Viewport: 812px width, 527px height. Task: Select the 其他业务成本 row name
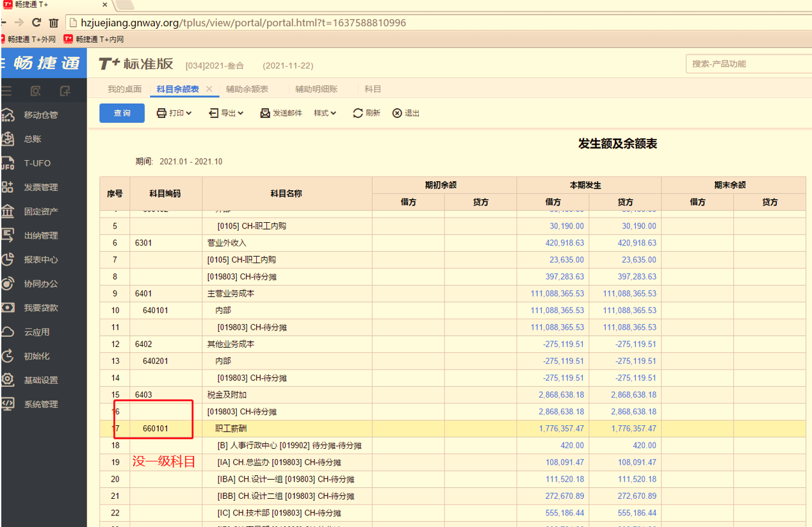point(231,345)
